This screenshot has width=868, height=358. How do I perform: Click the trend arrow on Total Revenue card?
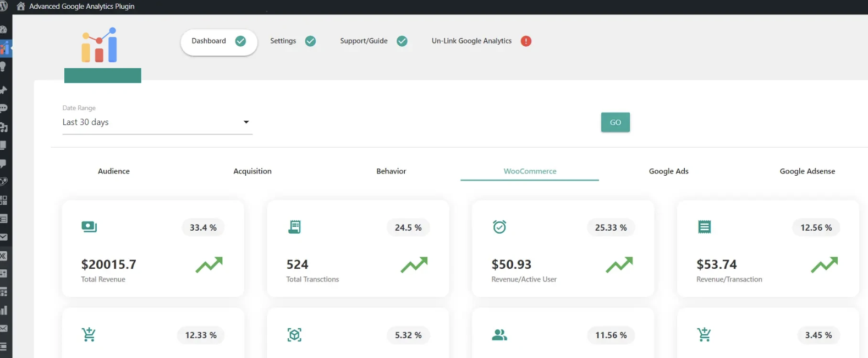209,265
